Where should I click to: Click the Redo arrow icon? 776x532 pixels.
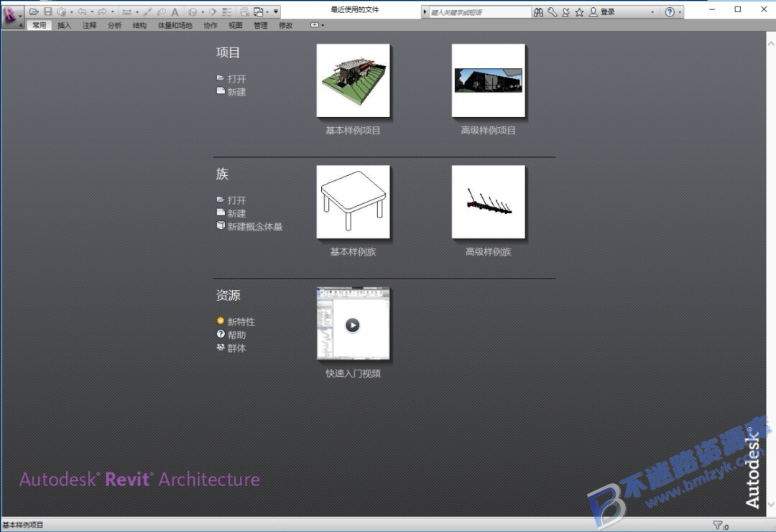(102, 11)
